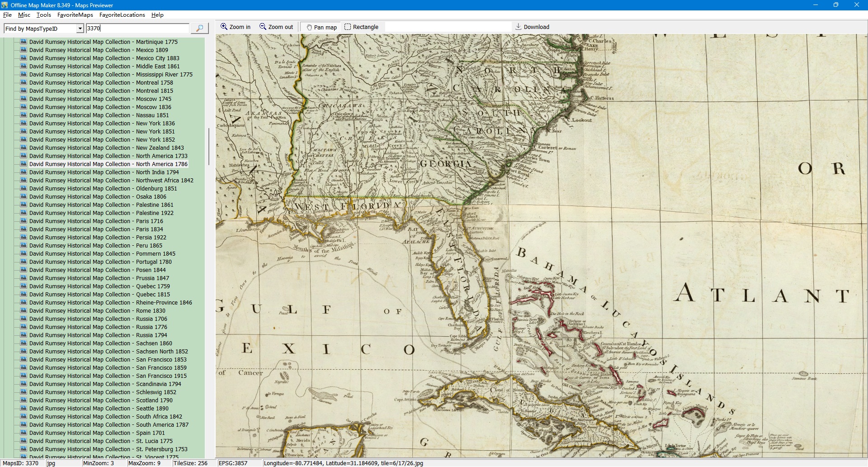Screen dimensions: 868x467
Task: Click the Zoom out magnifier icon
Action: [263, 27]
